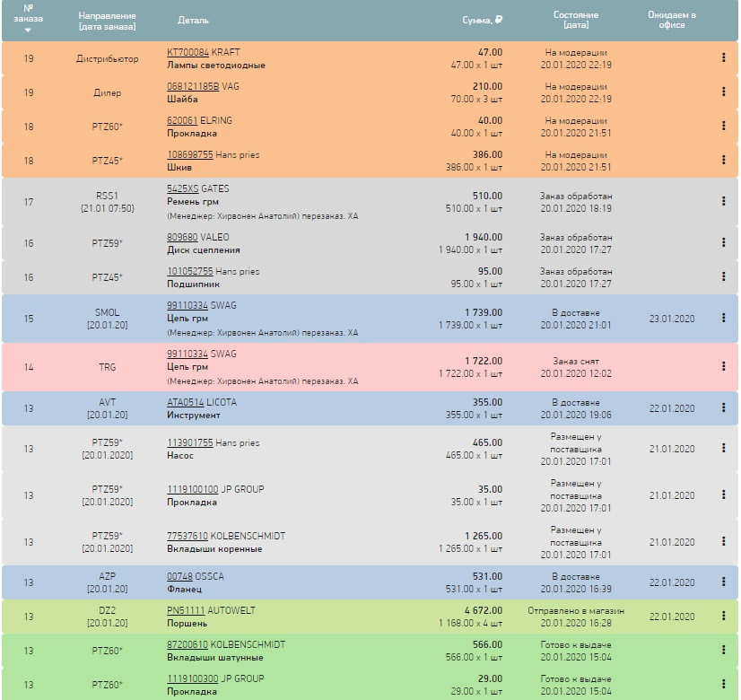Open part number link KT700084
Viewport: 741px width, 700px height.
point(187,52)
